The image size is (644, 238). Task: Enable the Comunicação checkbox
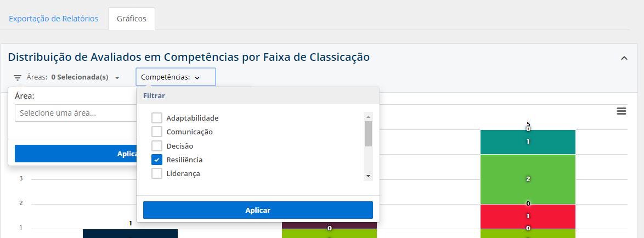tap(157, 132)
